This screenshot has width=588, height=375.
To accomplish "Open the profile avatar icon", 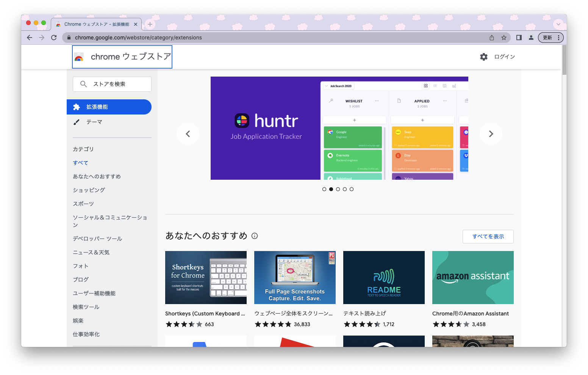I will (531, 38).
